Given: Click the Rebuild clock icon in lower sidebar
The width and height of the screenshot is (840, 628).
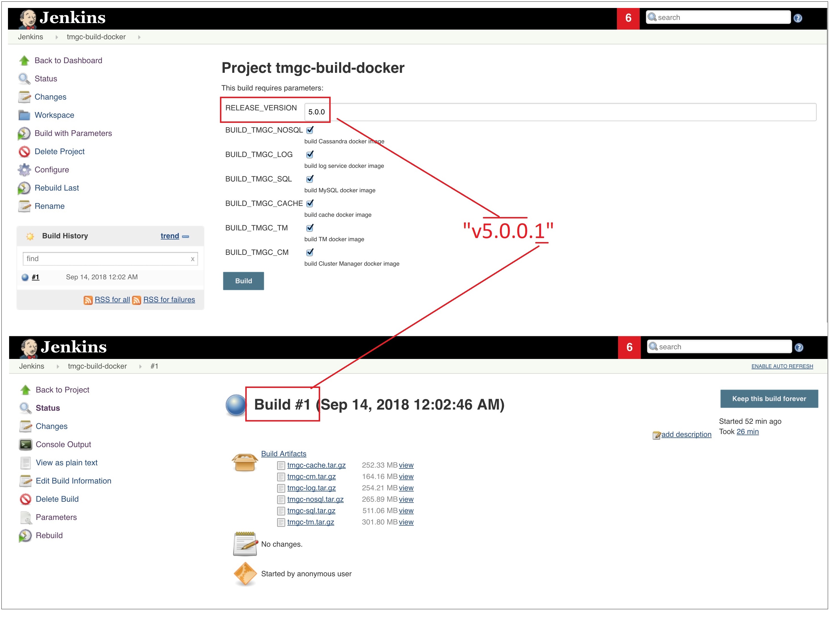Looking at the screenshot, I should (25, 536).
